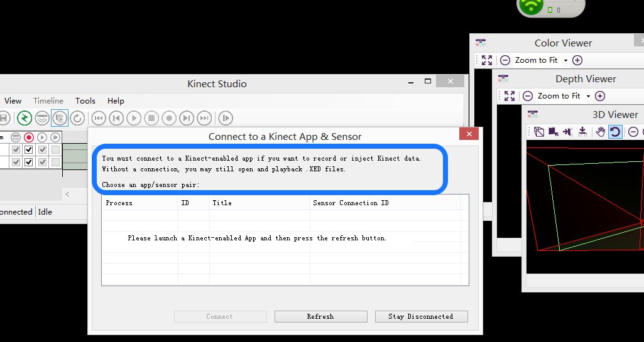Click the Kinect window icon of 3D Viewer
Image resolution: width=644 pixels, height=342 pixels.
pos(533,114)
